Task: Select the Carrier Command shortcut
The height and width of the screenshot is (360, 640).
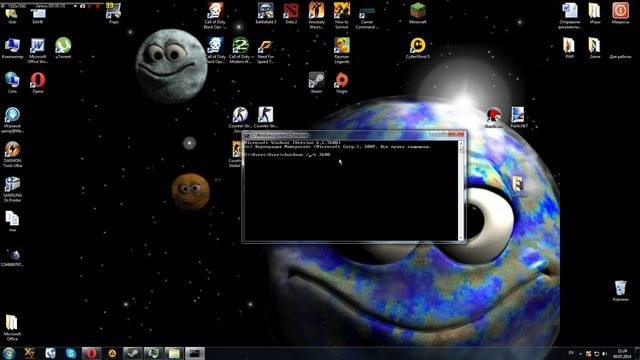Action: tap(367, 18)
